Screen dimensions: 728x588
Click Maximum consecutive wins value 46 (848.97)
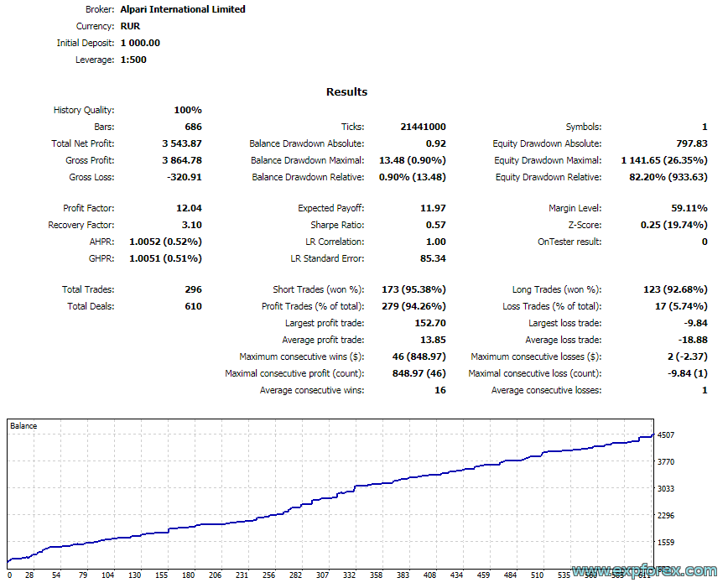click(x=419, y=356)
